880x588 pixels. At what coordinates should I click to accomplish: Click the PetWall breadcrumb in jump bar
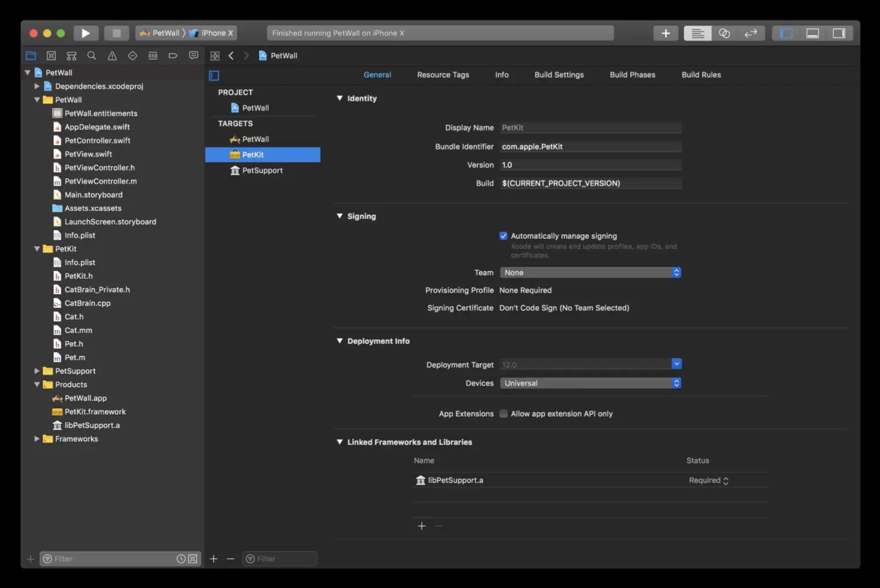click(x=278, y=56)
